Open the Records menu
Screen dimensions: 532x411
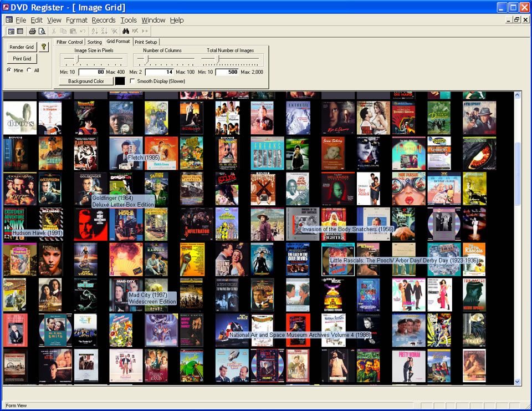tap(104, 20)
